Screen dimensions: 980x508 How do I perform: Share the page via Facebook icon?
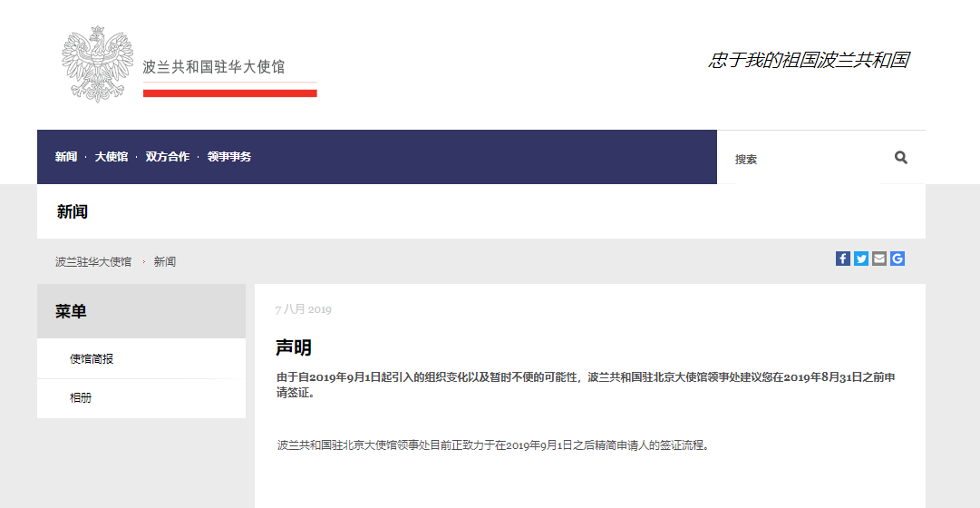pyautogui.click(x=843, y=259)
